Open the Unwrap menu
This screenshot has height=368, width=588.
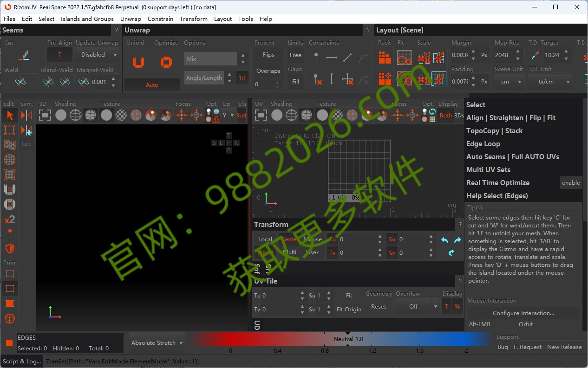(x=131, y=19)
